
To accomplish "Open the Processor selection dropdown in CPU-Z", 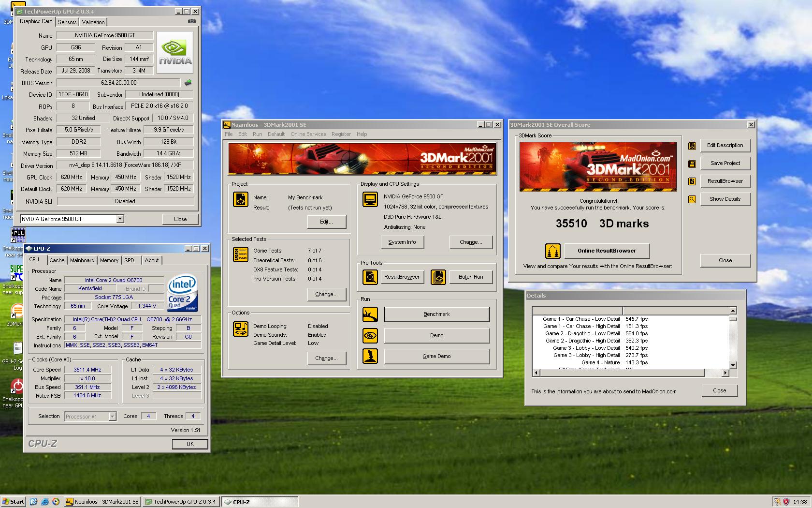I will (x=112, y=417).
